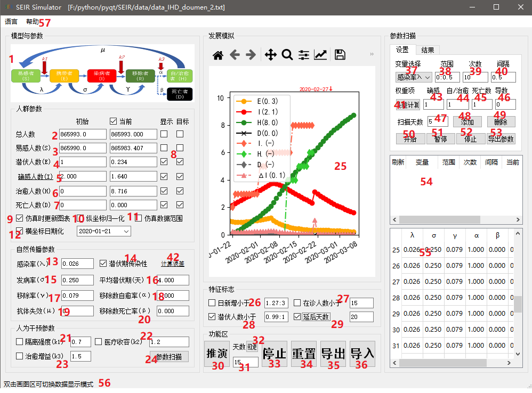Click the Forward arrow in plot toolbar
This screenshot has height=393, width=532.
[x=251, y=54]
